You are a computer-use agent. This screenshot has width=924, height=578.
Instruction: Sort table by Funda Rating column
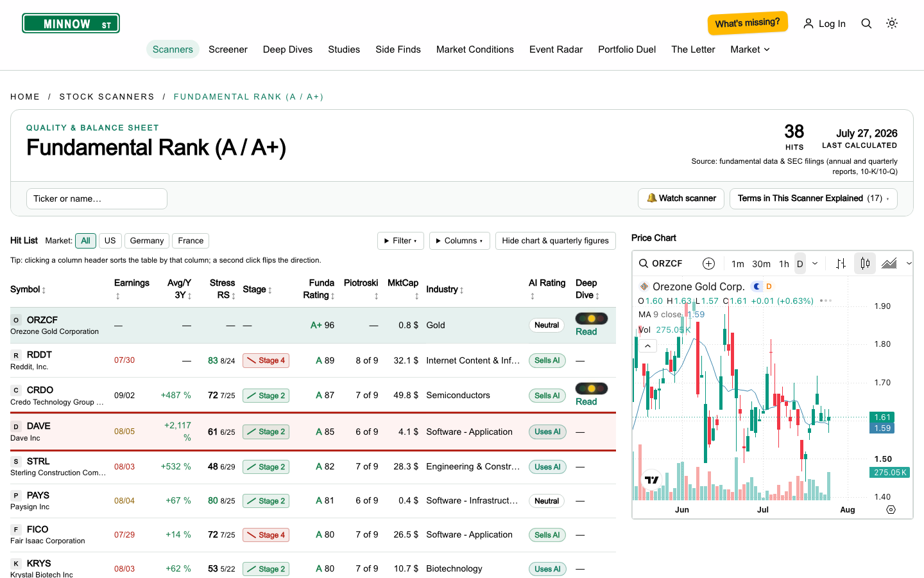(319, 289)
